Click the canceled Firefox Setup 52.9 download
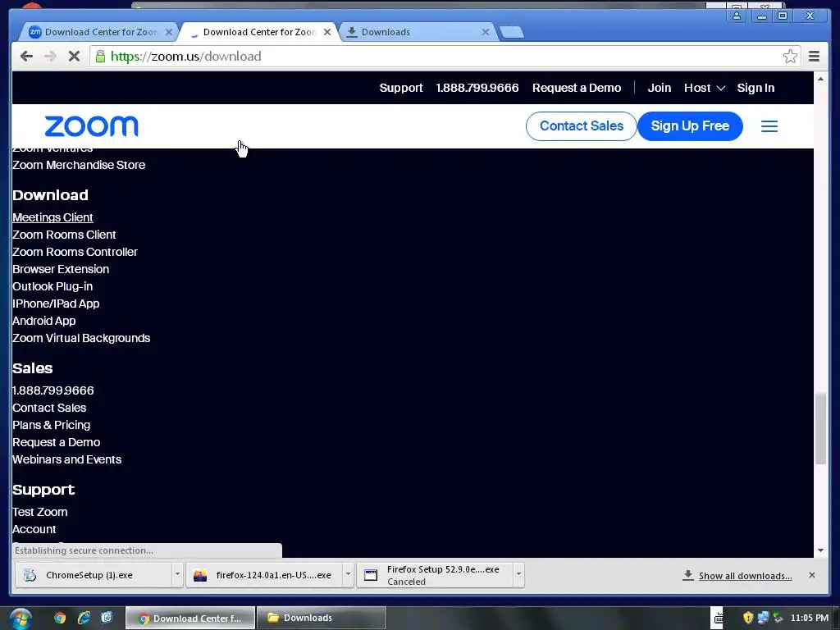This screenshot has height=630, width=840. tap(435, 575)
